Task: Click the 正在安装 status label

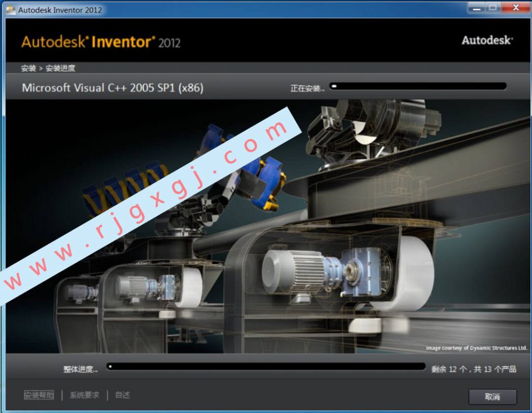Action: coord(308,88)
